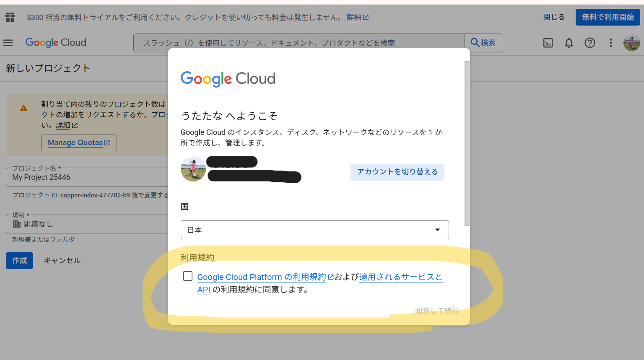Viewport: 644px width, 360px height.
Task: Click the アカウントを切り替える button
Action: 397,172
